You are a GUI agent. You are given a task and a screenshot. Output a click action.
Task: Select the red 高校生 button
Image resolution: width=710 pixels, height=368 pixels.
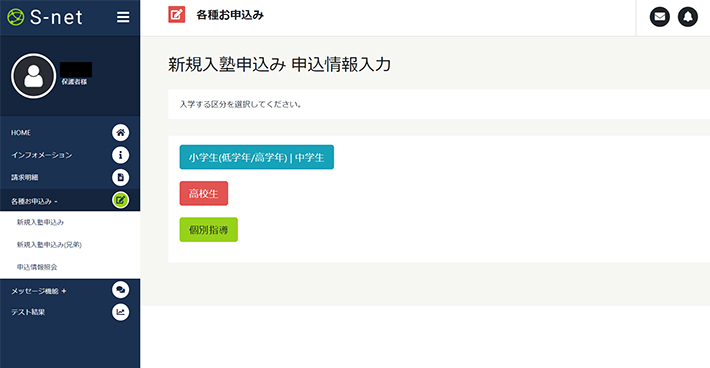click(x=204, y=193)
